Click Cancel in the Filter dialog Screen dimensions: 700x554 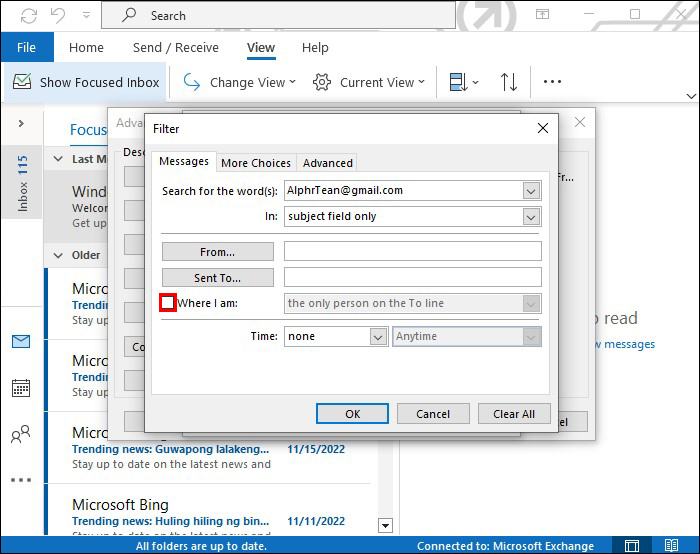pyautogui.click(x=433, y=414)
